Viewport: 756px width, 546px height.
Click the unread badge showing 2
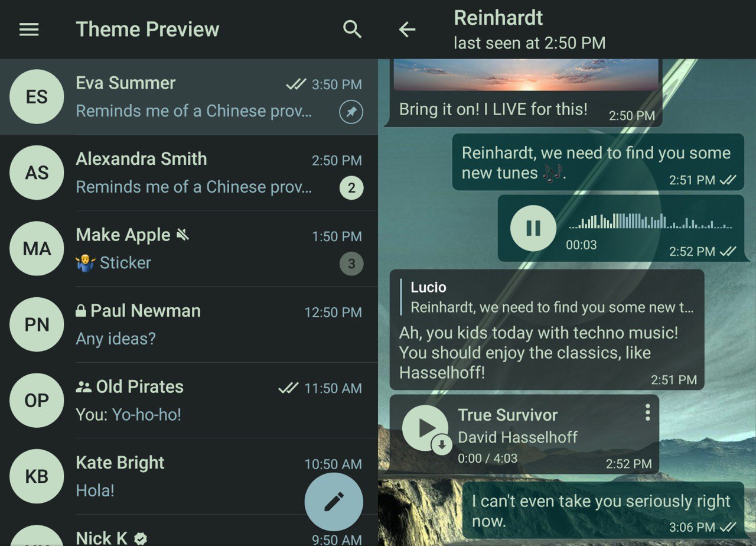coord(351,188)
